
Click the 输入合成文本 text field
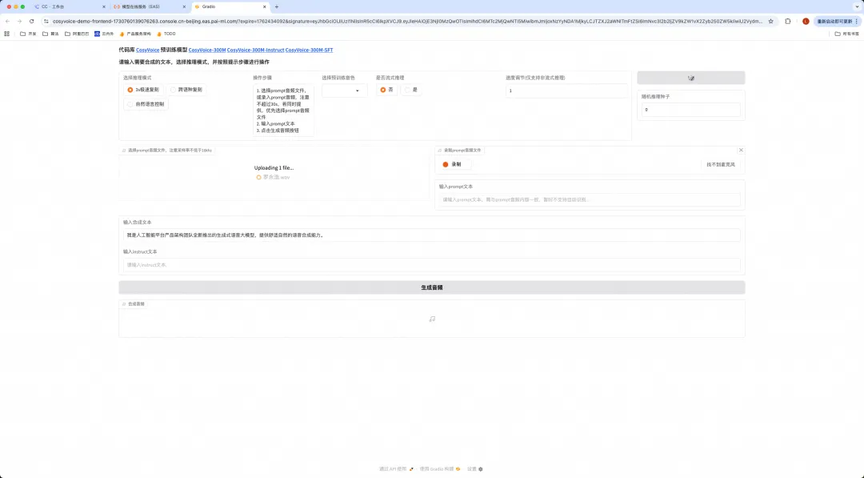431,235
